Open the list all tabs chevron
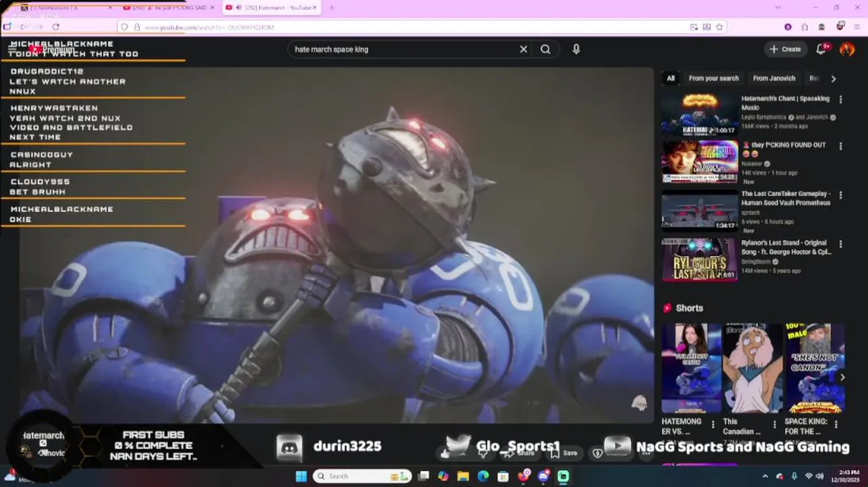The height and width of the screenshot is (487, 868). [x=777, y=7]
